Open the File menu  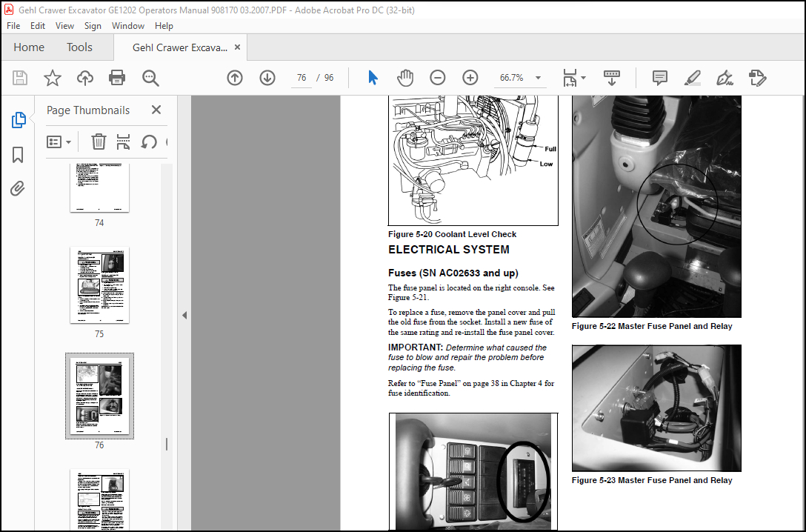click(13, 26)
